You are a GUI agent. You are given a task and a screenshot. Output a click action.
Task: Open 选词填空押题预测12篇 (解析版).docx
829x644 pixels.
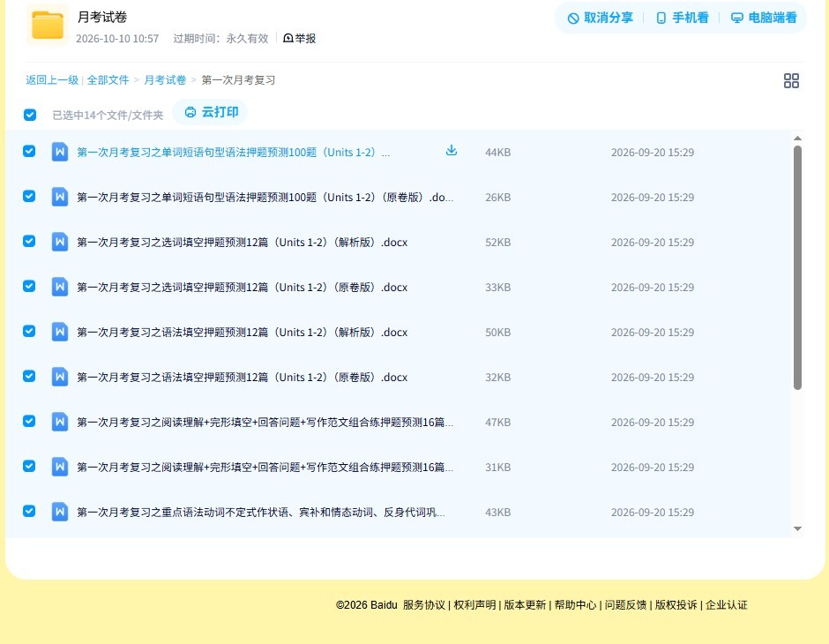[x=243, y=242]
